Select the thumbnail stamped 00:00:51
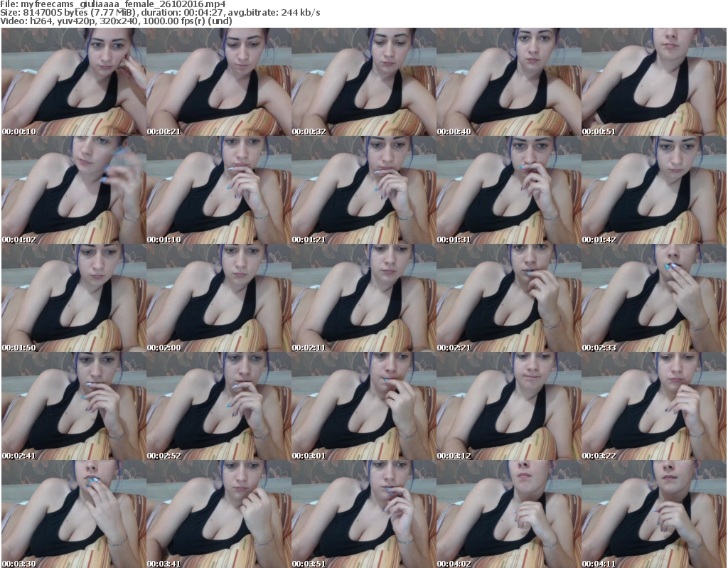Viewport: 728px width, 568px height. click(654, 82)
